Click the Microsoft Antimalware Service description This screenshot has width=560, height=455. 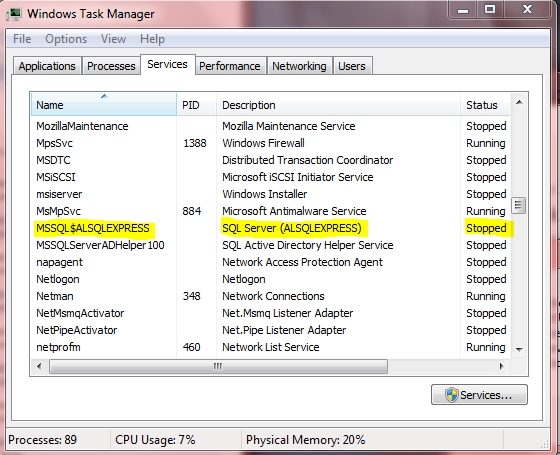(x=294, y=211)
